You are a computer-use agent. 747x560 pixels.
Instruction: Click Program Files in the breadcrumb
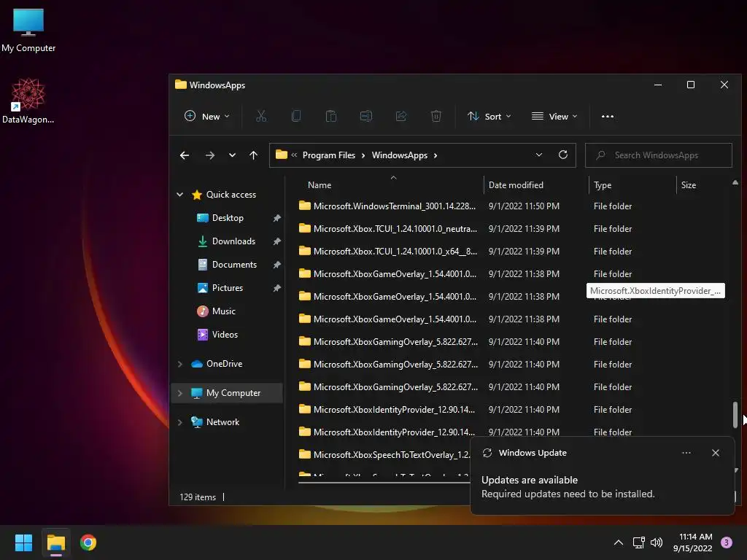pos(329,155)
